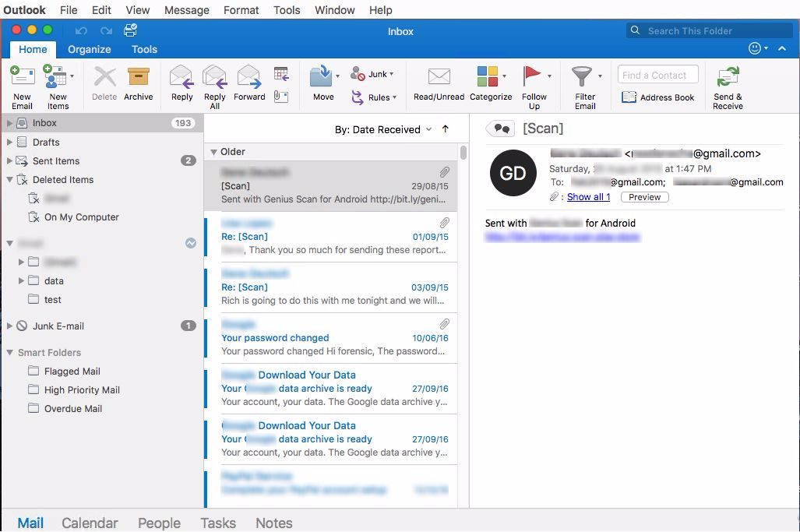Toggle Read/Unread on the message
800x532 pixels.
(x=439, y=84)
